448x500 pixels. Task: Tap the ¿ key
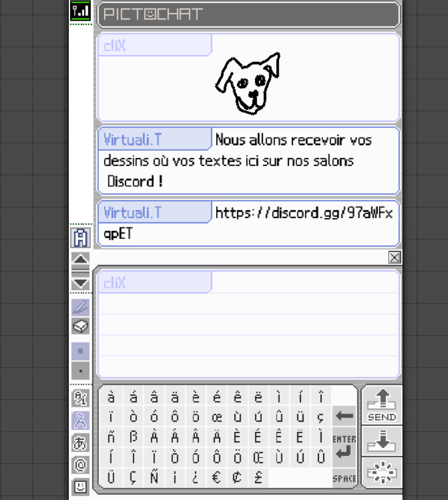[x=196, y=477]
